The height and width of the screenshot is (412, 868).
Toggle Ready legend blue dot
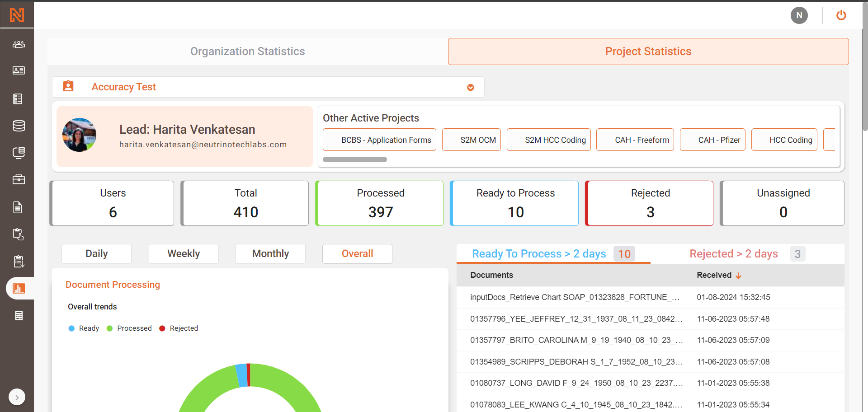tap(71, 328)
